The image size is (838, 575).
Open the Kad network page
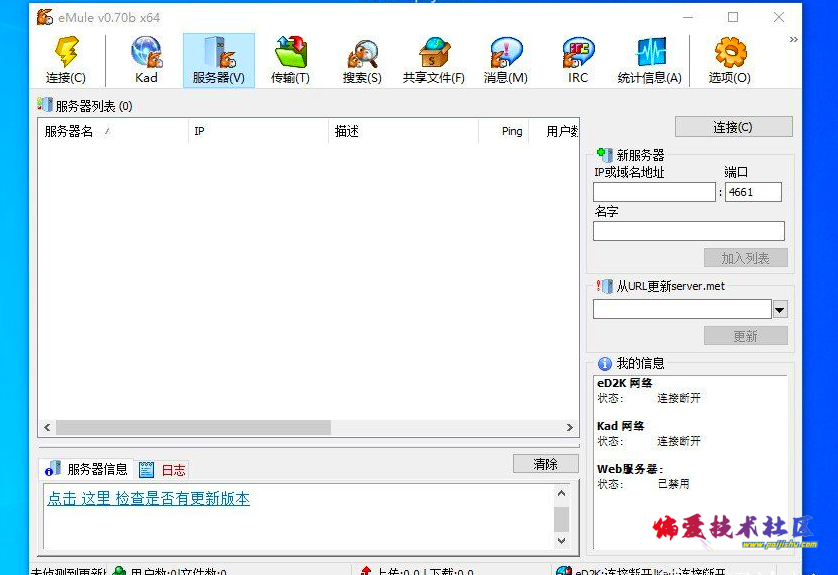(x=146, y=60)
